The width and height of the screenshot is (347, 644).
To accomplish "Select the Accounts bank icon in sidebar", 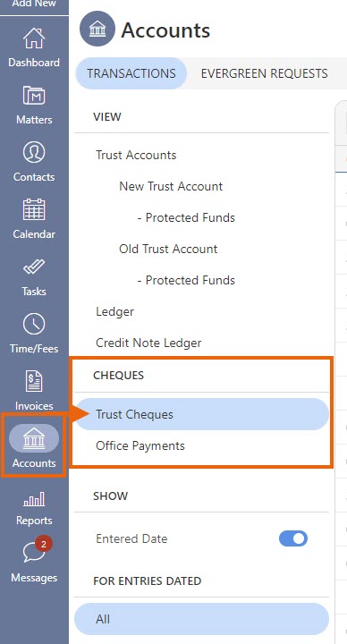I will coord(34,438).
